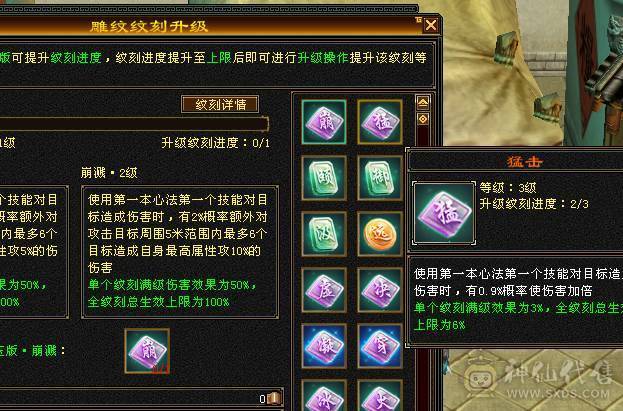Click the scroll-up arrow of engraving list

coord(423,103)
